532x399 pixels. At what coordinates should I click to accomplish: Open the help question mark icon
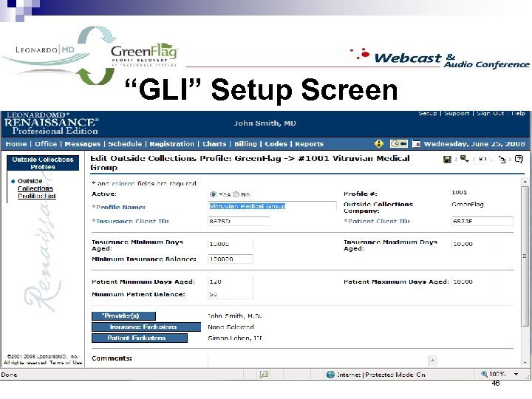[519, 159]
